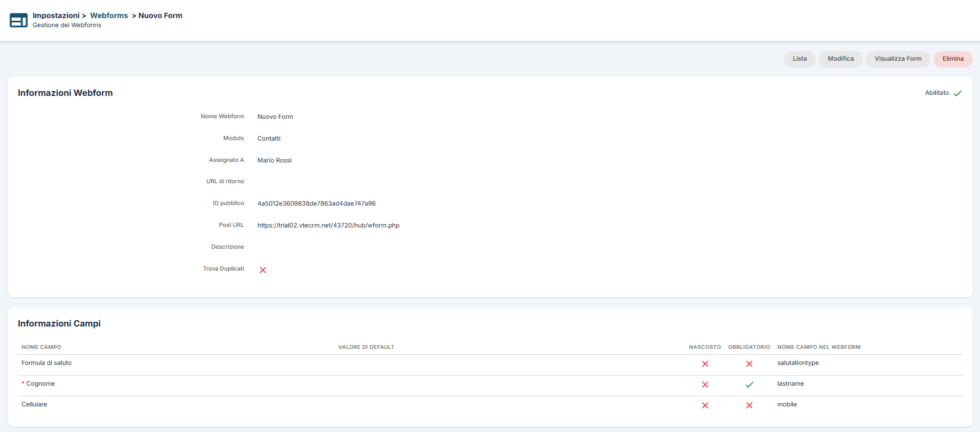This screenshot has width=980, height=432.
Task: Click the Nuovo Form name value
Action: click(275, 117)
